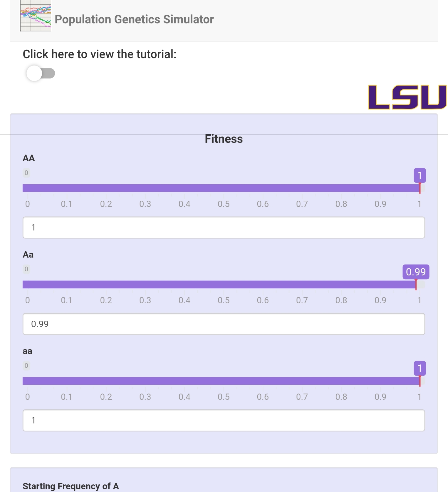
Task: Click the Population Genetics Simulator title
Action: click(134, 19)
